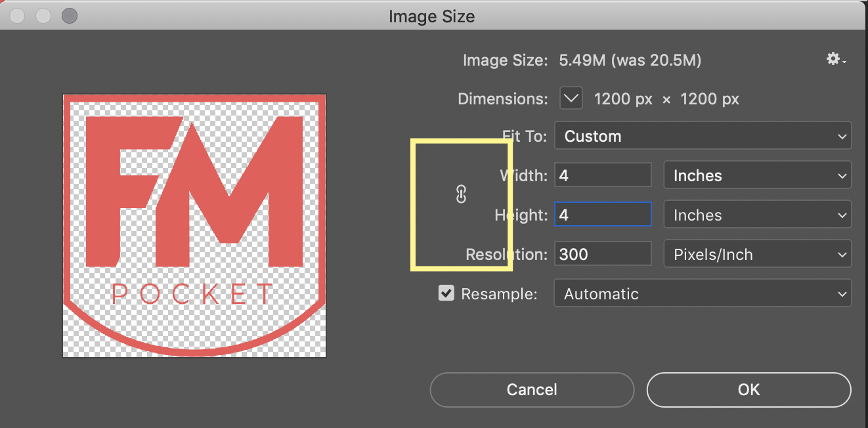Open the Resample method dropdown showing Automatic
Viewport: 868px width, 428px height.
pos(703,293)
